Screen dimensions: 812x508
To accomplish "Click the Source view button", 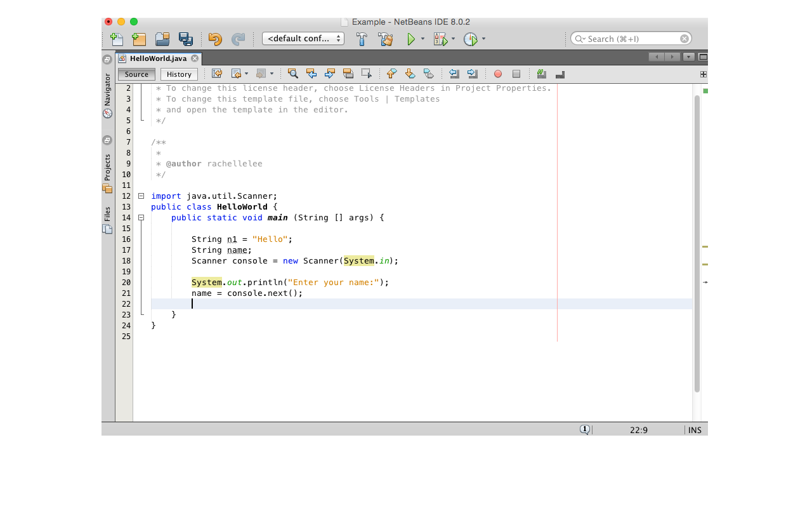I will coord(136,74).
